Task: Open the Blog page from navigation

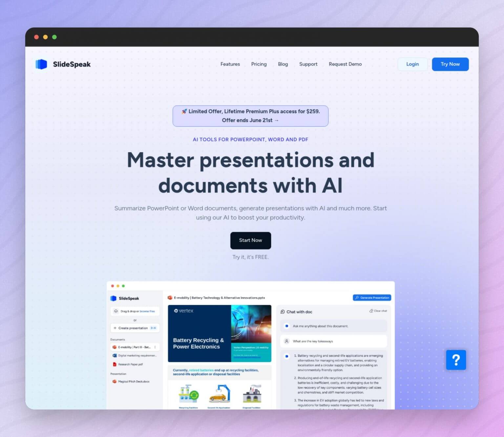Action: click(283, 64)
